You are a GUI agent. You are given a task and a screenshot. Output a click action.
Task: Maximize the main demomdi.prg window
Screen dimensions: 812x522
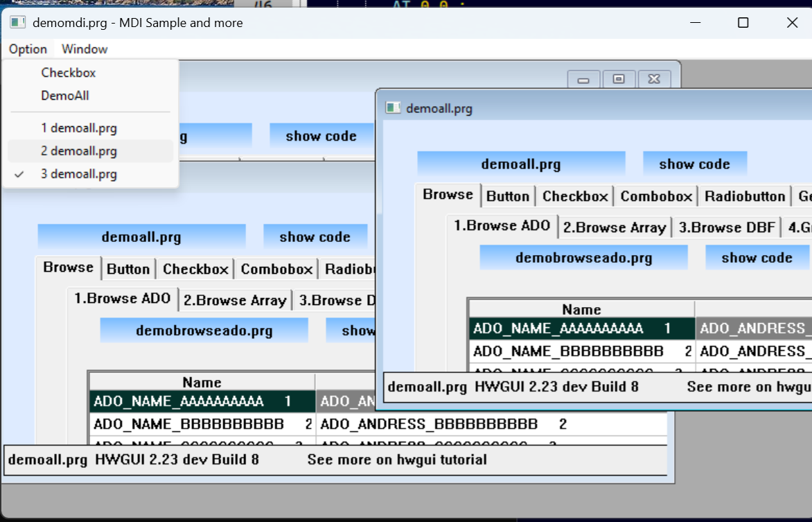click(743, 23)
